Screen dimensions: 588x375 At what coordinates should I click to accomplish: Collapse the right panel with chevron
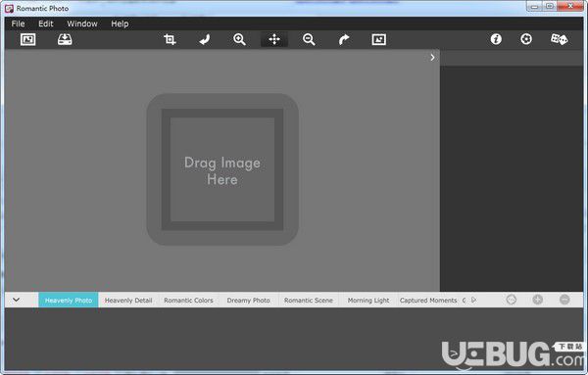pyautogui.click(x=432, y=58)
